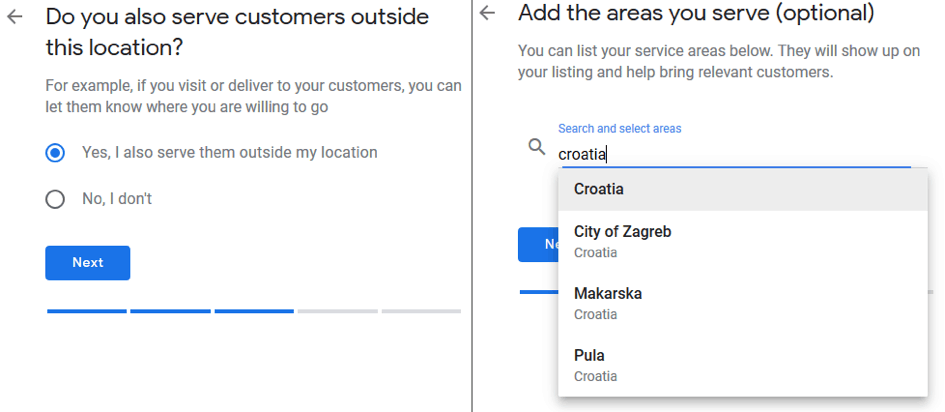
Task: Click the magnifying glass search icon
Action: point(536,146)
